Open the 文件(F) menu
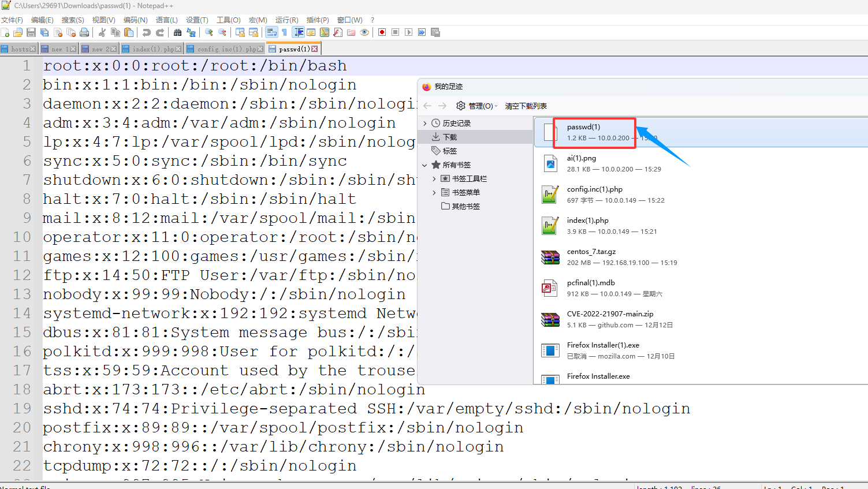Viewport: 868px width, 489px height. [12, 20]
